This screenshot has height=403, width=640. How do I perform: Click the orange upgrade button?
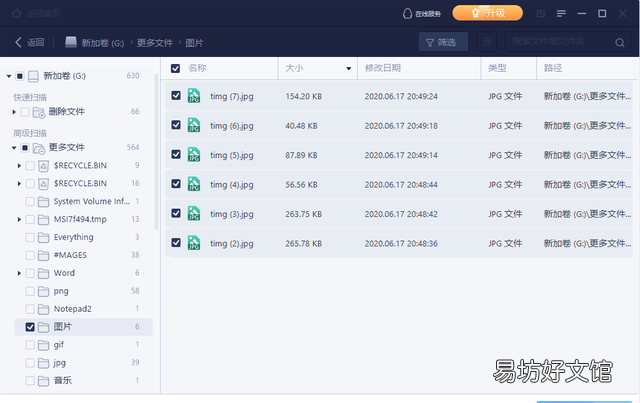487,13
